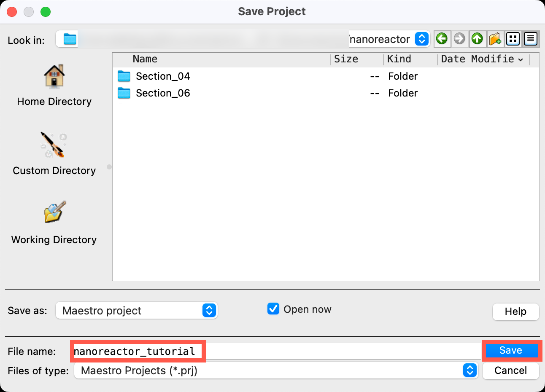Open the Files of type dropdown

click(276, 371)
